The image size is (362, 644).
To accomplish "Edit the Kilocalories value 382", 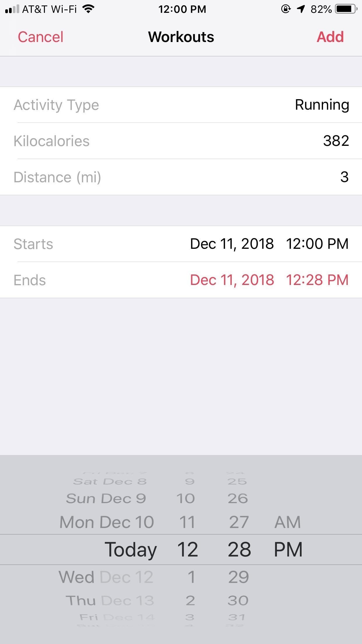I will click(x=181, y=141).
